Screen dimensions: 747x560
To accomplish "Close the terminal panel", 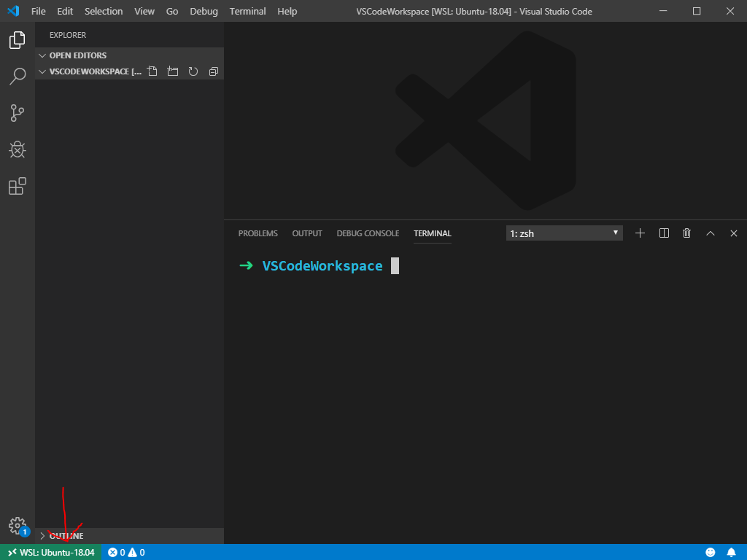I will coord(734,233).
